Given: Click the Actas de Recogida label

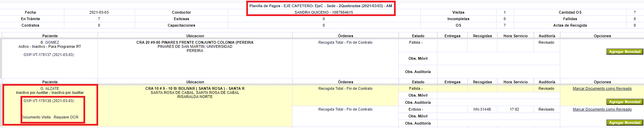Looking at the screenshot, I should click(x=570, y=25).
